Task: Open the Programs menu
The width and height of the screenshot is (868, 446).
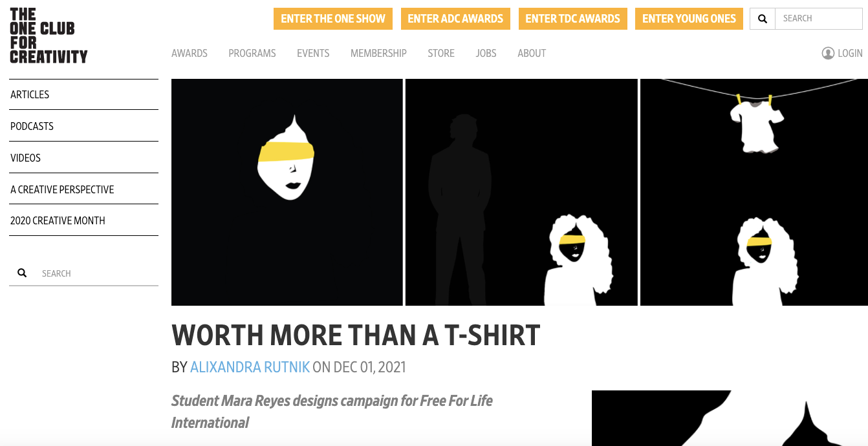Action: tap(252, 53)
